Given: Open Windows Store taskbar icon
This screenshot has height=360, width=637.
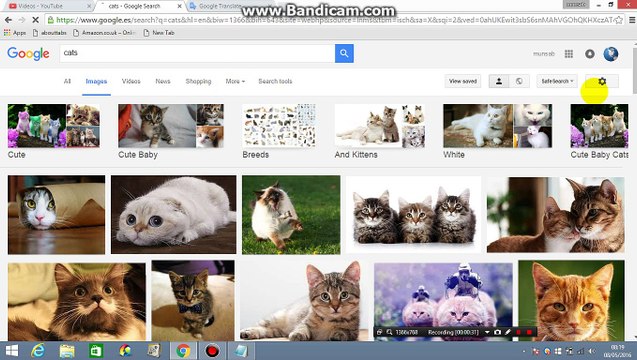Looking at the screenshot, I should (x=96, y=351).
